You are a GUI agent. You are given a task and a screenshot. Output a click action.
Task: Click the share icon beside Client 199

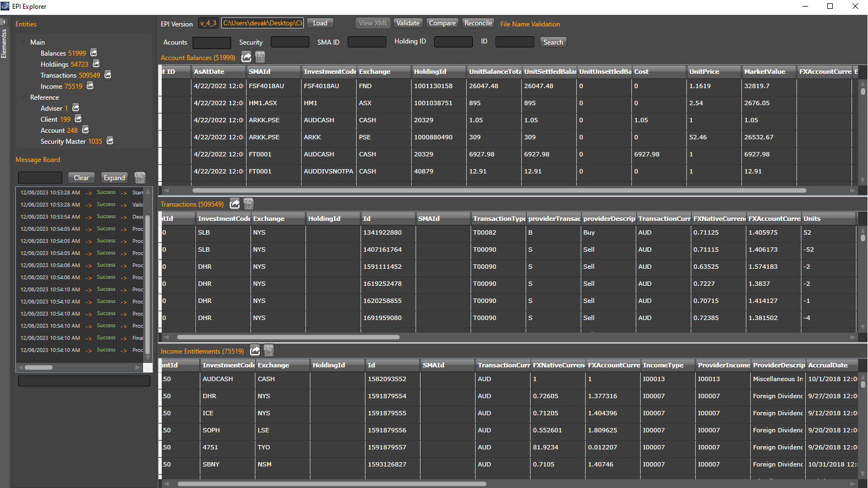(78, 119)
